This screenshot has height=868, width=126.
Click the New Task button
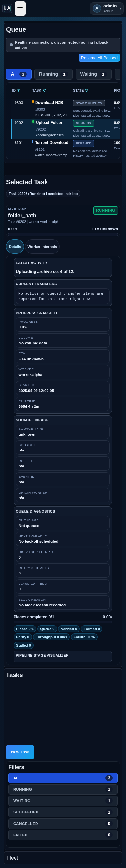20,752
